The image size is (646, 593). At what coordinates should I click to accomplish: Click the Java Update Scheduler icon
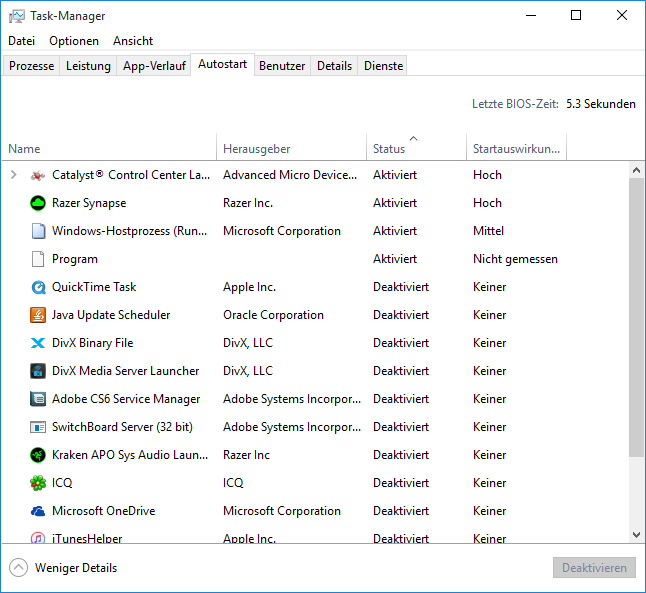point(38,315)
